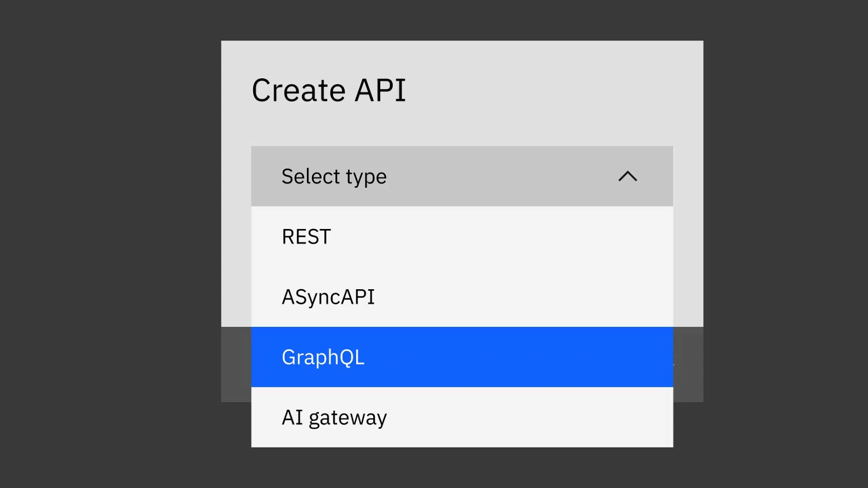
Task: Pick AI gateway from the type list
Action: (x=462, y=417)
